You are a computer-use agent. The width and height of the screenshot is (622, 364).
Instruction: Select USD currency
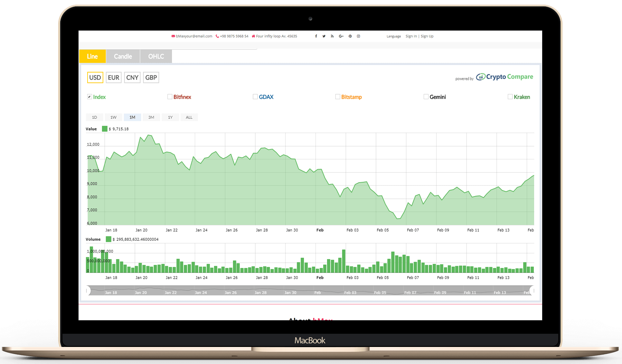pos(95,78)
